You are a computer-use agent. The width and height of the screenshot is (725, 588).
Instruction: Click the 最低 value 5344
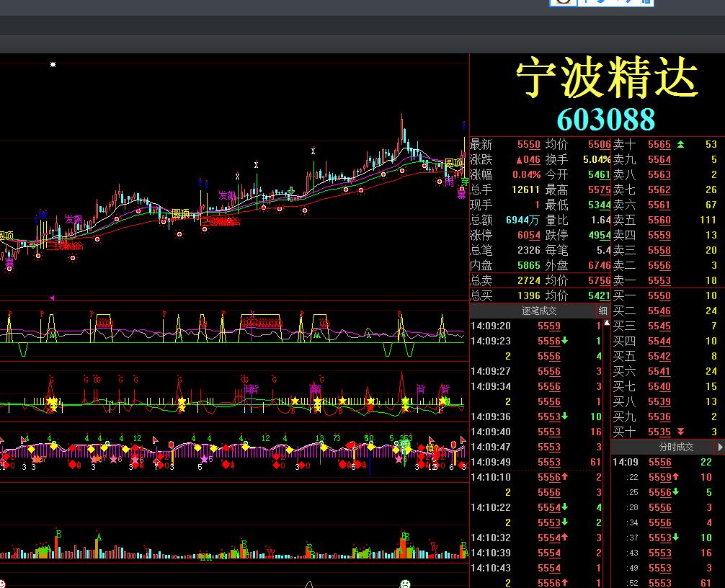click(x=599, y=205)
